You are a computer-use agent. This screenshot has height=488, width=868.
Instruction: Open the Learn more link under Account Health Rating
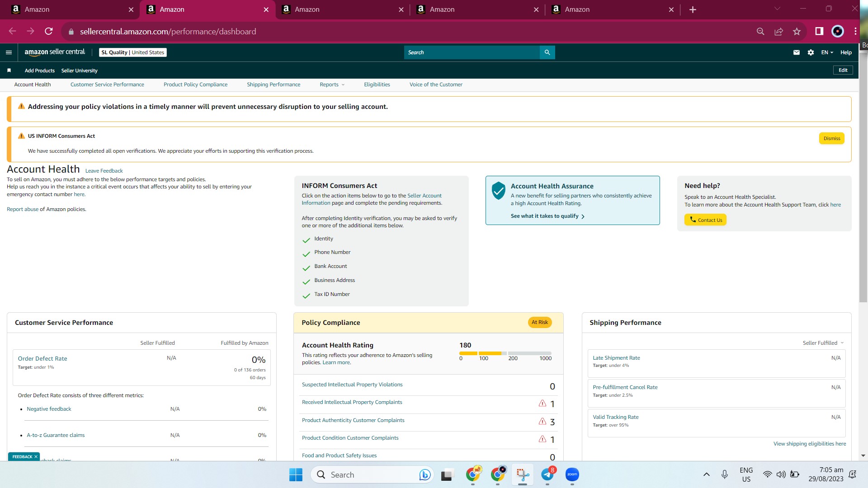pos(336,362)
